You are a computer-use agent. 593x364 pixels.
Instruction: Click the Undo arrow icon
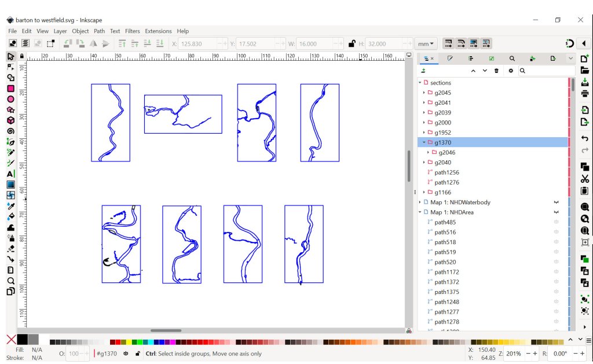click(584, 138)
